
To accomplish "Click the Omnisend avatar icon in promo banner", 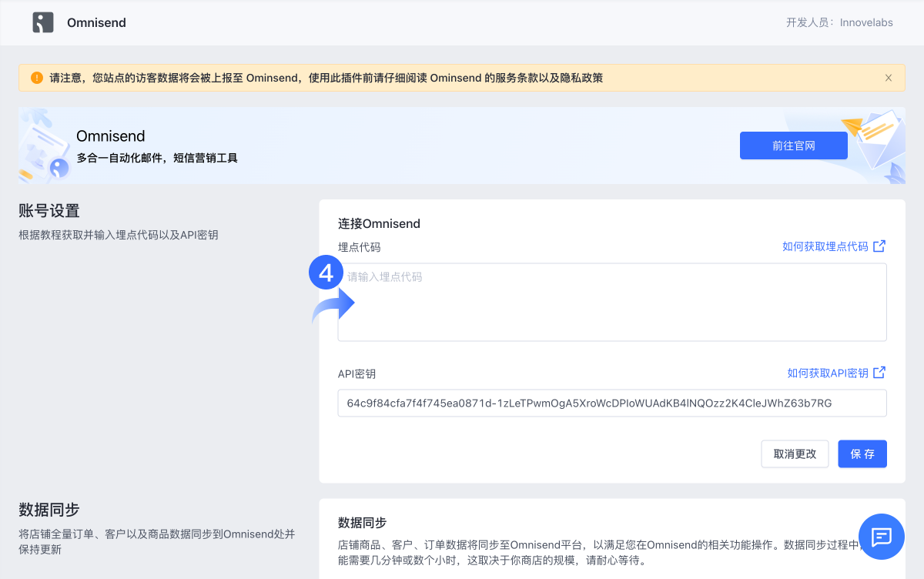I will click(59, 168).
